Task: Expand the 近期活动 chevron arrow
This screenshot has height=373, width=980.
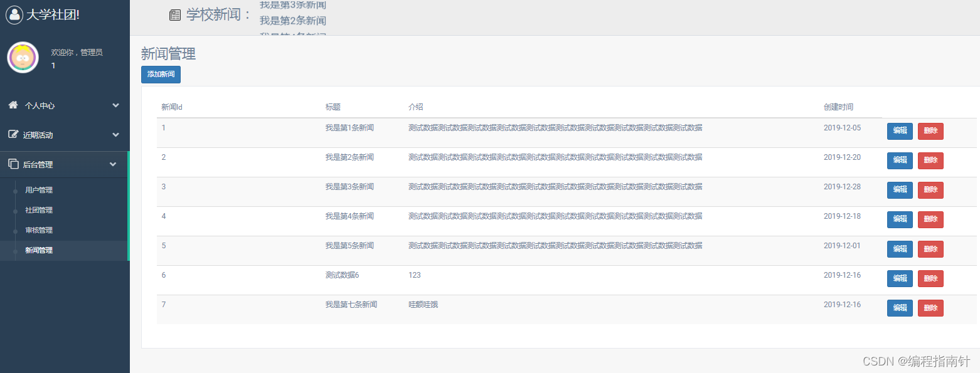Action: [x=115, y=135]
